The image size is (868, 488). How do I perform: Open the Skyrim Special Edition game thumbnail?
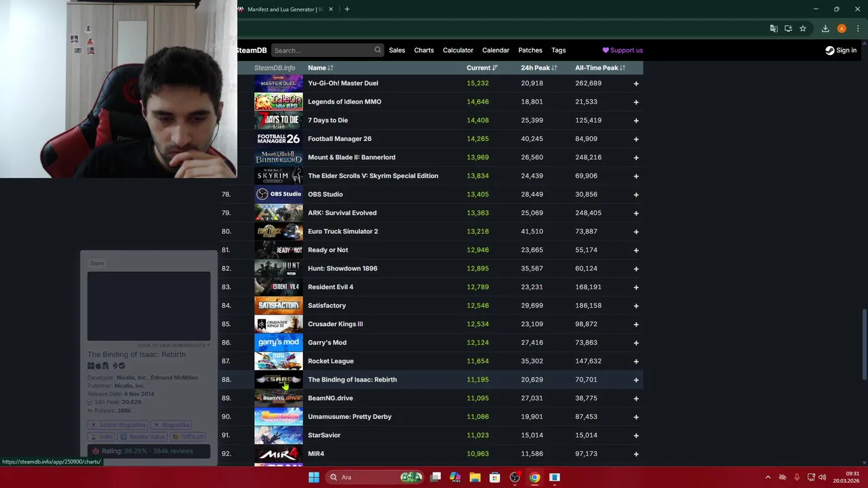coord(279,176)
